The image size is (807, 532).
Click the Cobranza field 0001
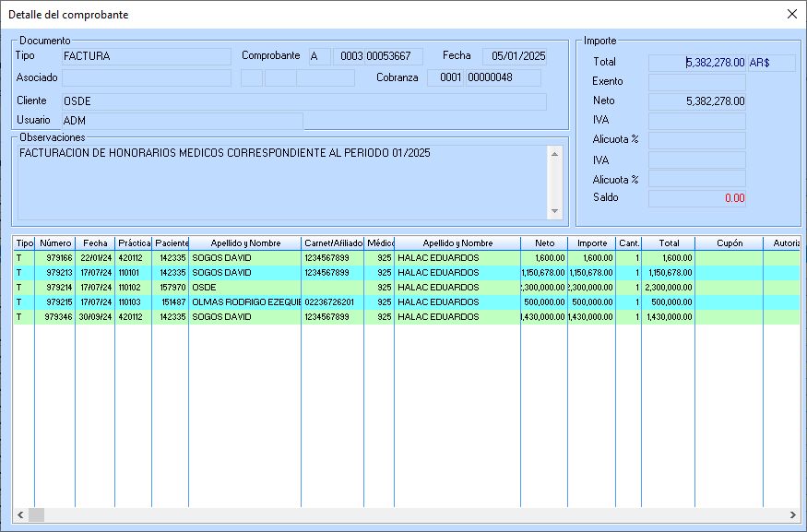(446, 77)
